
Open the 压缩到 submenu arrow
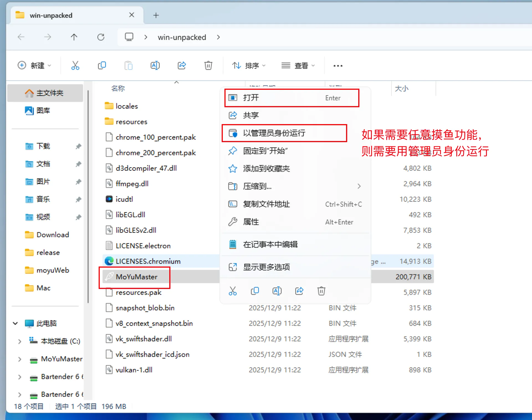tap(359, 186)
